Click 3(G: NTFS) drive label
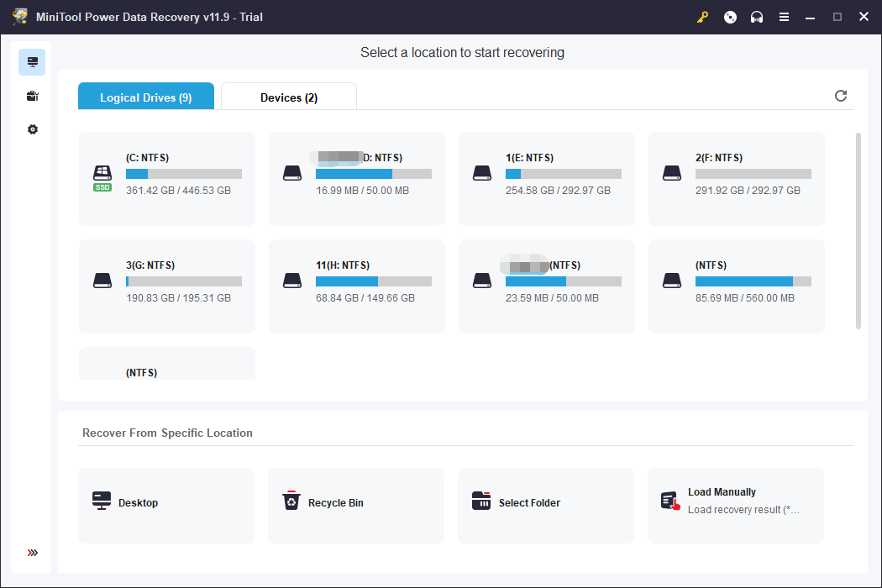 150,265
